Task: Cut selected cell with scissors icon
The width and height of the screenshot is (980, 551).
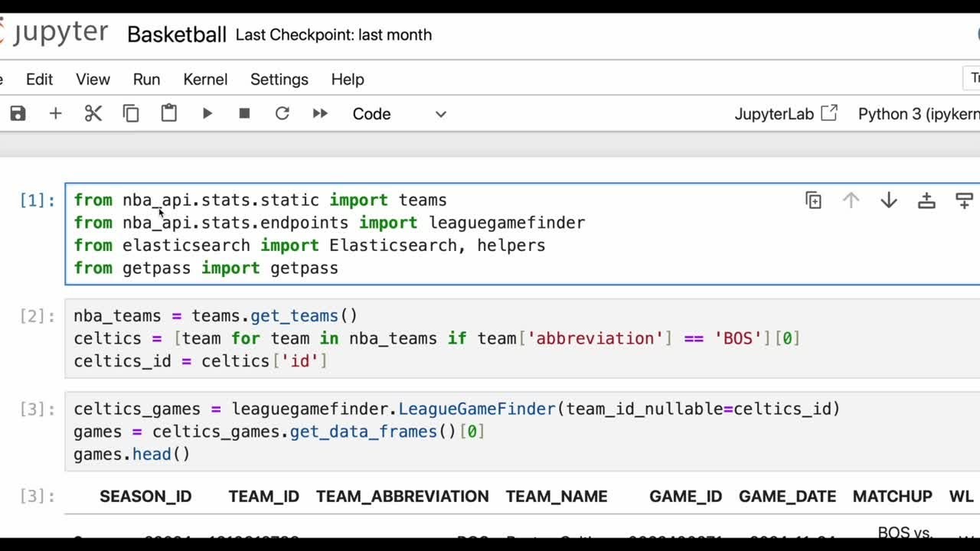Action: coord(93,113)
